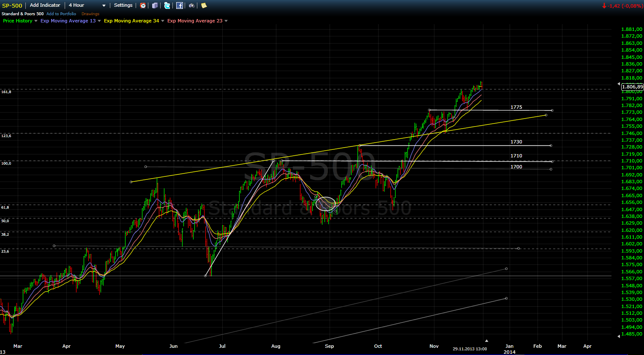Share the chart on Facebook icon

[x=180, y=6]
